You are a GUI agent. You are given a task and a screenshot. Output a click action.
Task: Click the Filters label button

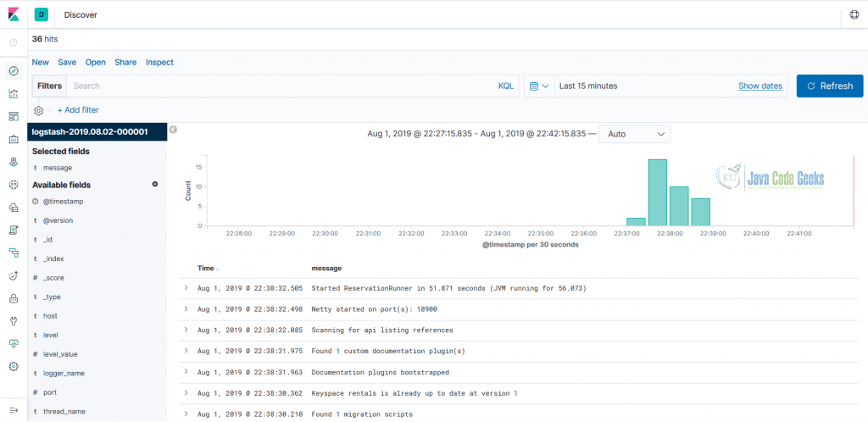point(49,86)
